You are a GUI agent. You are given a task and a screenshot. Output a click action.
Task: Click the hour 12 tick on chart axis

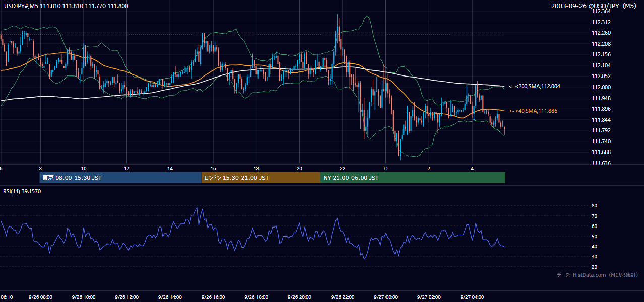pyautogui.click(x=126, y=168)
